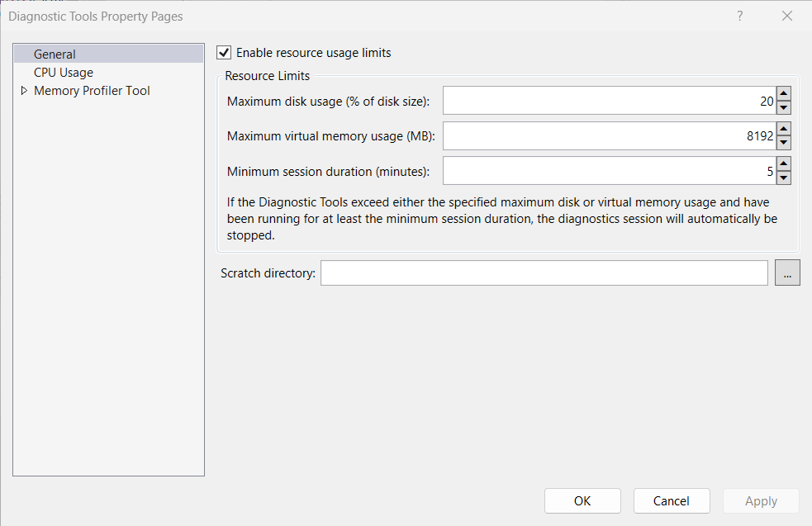This screenshot has width=812, height=526.
Task: Decrement maximum virtual memory usage value
Action: tap(782, 142)
